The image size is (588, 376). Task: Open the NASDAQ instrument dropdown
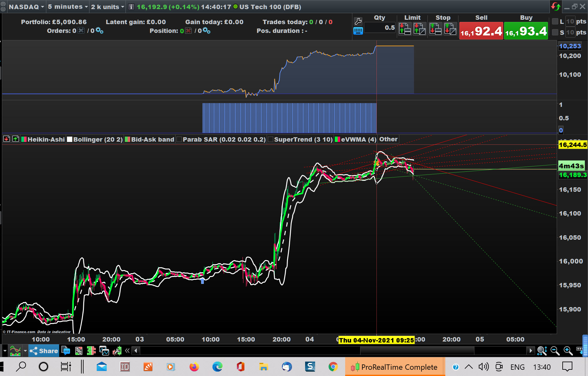(x=27, y=7)
